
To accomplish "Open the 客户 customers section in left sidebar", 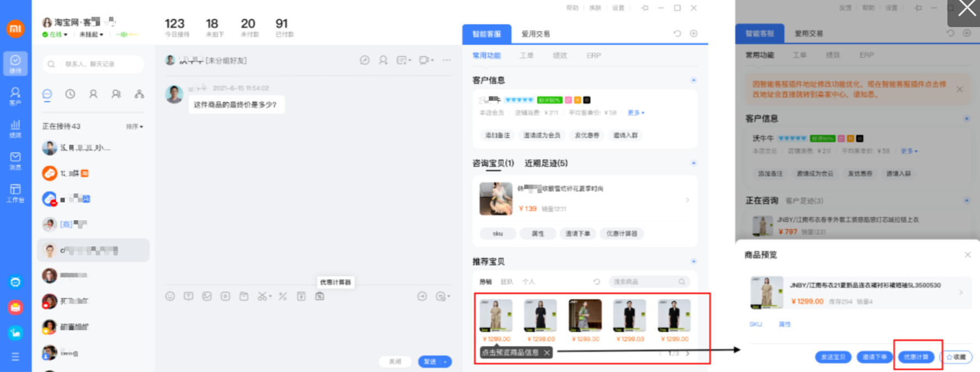I will point(15,95).
